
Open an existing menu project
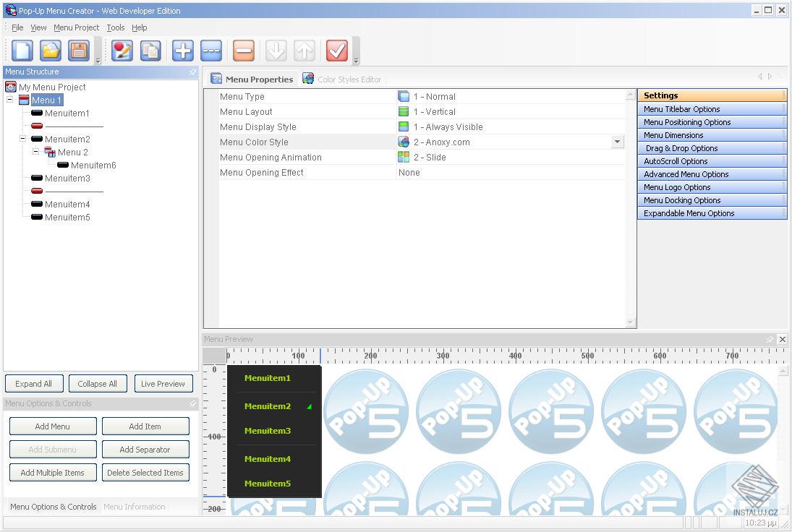coord(48,51)
